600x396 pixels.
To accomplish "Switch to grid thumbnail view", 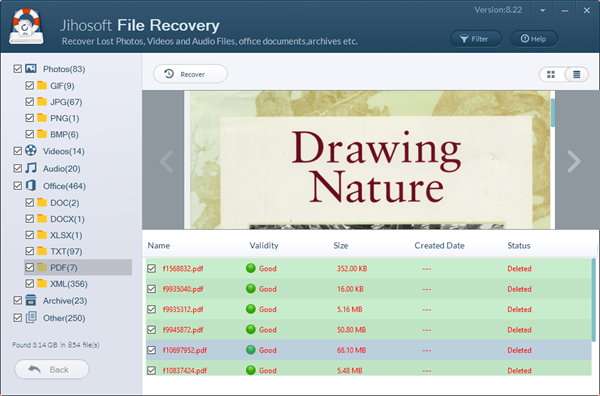I will (551, 74).
